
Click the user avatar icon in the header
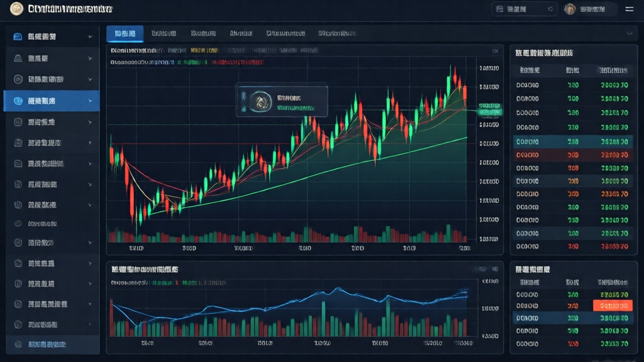click(x=570, y=9)
